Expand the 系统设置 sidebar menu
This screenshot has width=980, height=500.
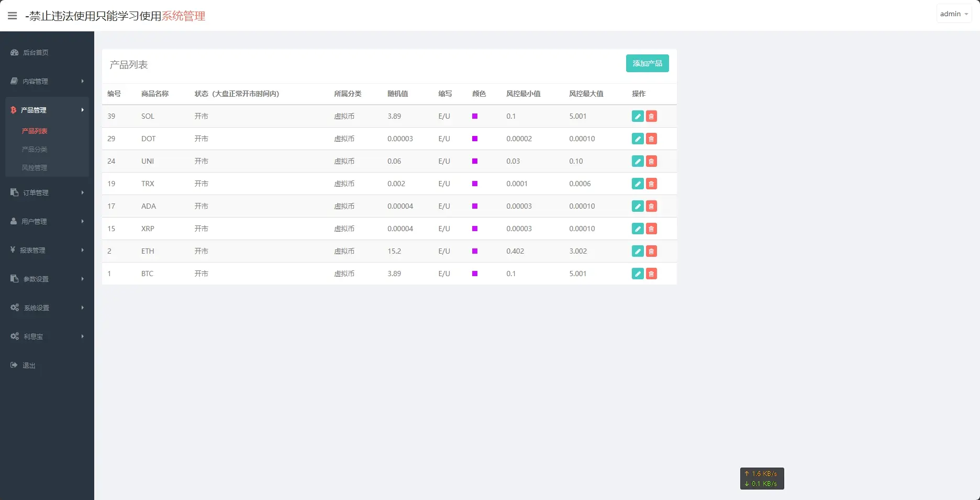[47, 308]
